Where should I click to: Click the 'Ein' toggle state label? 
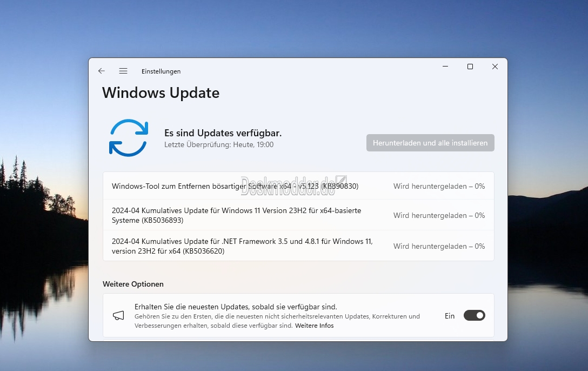point(450,316)
